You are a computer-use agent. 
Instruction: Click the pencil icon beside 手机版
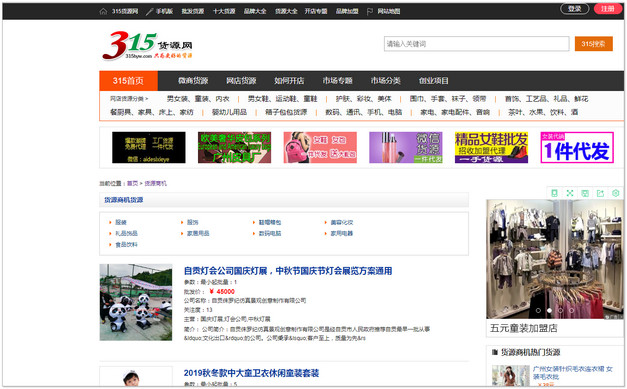(x=150, y=11)
